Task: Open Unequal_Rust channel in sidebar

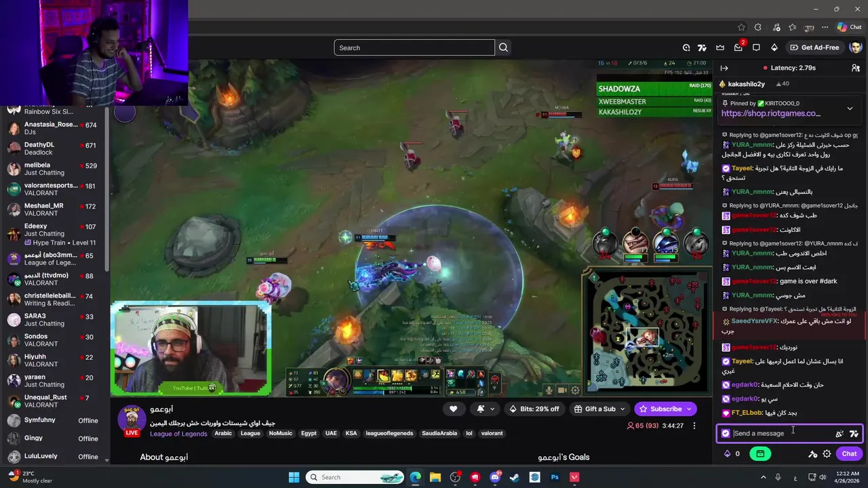Action: pos(54,401)
